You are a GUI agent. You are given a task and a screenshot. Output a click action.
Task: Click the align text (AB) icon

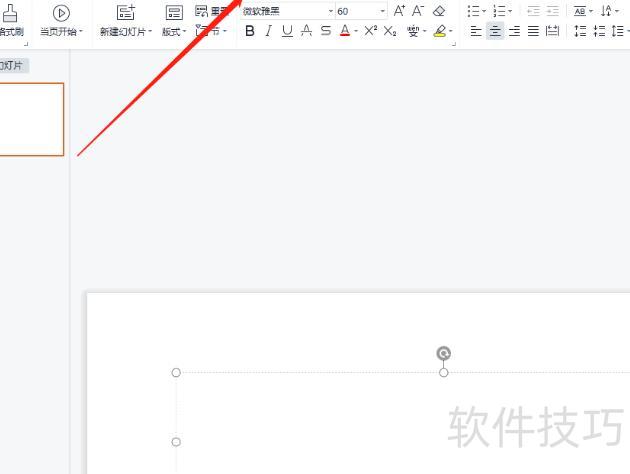pos(580,11)
